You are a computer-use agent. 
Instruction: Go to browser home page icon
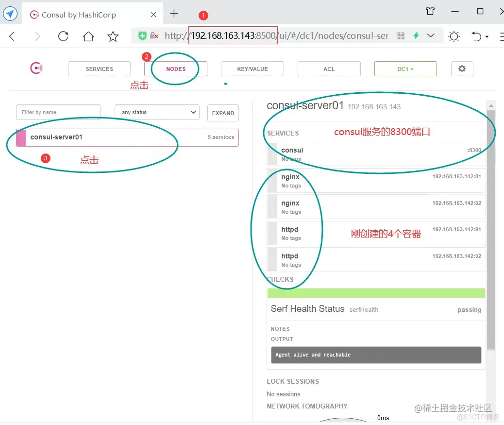pos(88,36)
